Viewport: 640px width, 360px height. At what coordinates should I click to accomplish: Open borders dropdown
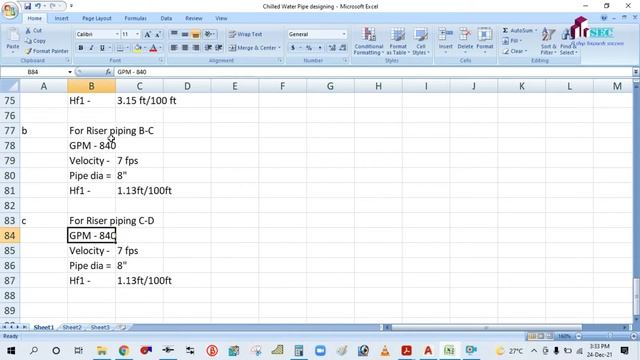point(127,48)
